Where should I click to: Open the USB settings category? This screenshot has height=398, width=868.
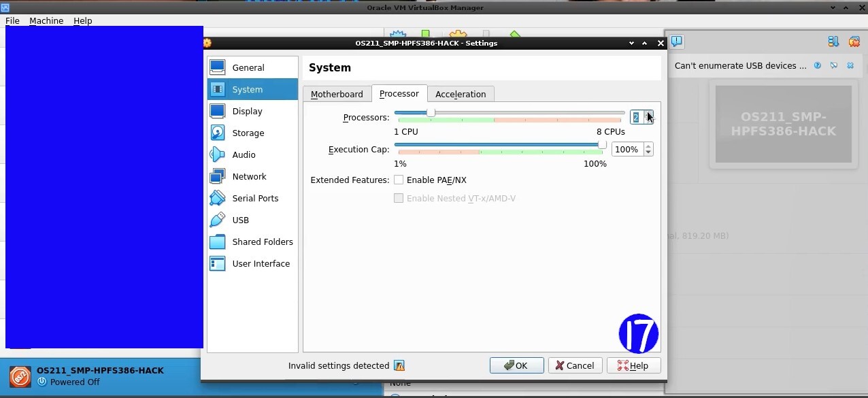coord(252,220)
